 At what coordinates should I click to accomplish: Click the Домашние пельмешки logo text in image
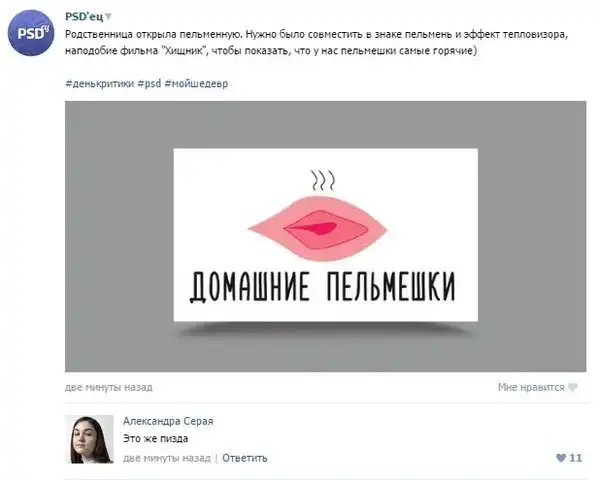[323, 287]
